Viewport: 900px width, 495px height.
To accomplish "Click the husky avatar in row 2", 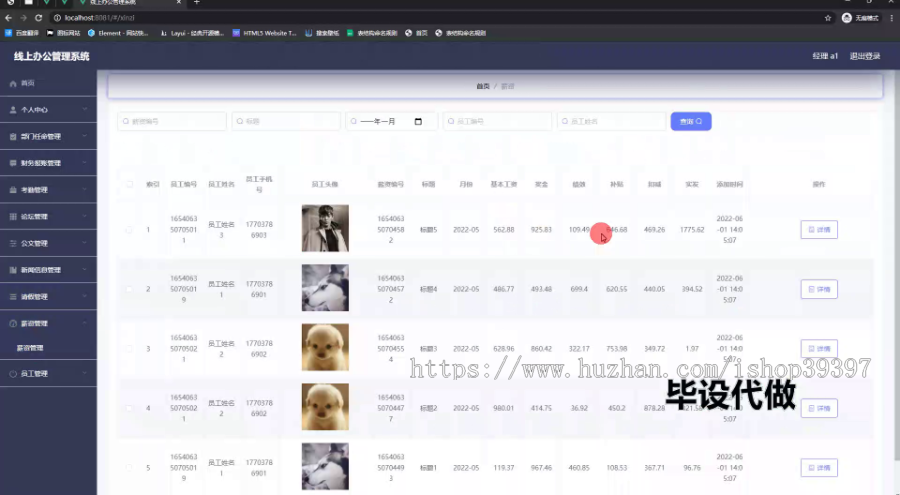I will pyautogui.click(x=325, y=288).
